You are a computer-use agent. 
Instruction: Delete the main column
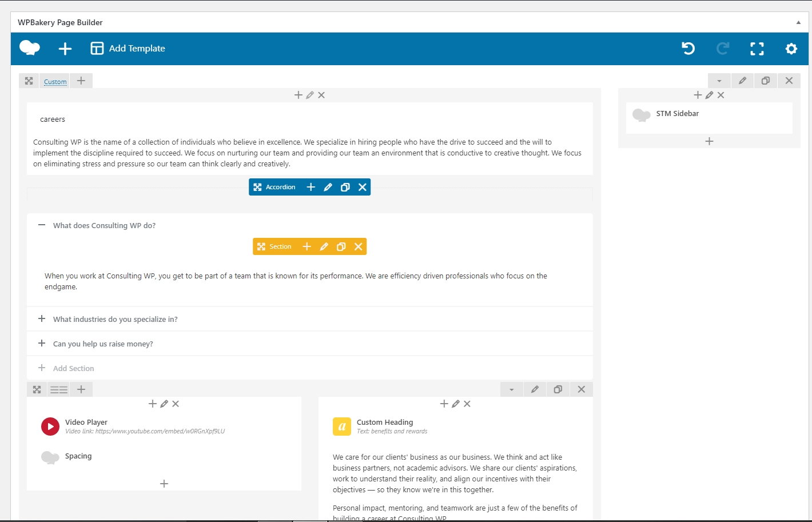click(x=321, y=95)
